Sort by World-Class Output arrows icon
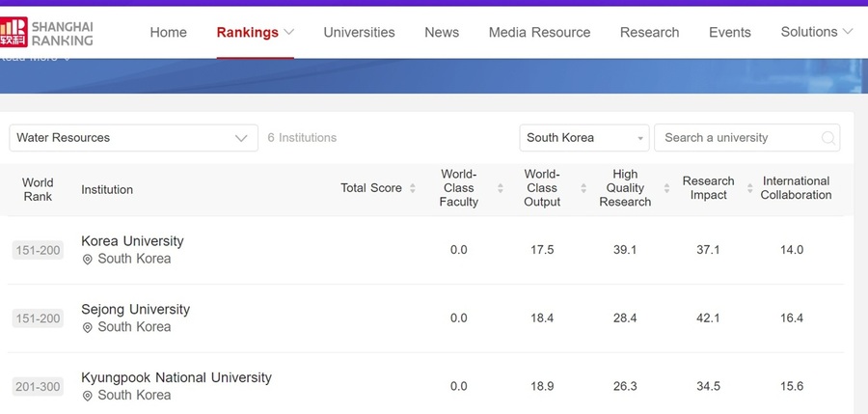The width and height of the screenshot is (868, 414). click(584, 188)
